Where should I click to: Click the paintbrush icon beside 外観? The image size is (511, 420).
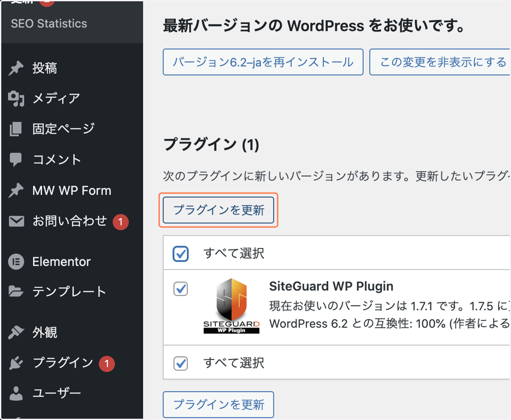[x=16, y=332]
